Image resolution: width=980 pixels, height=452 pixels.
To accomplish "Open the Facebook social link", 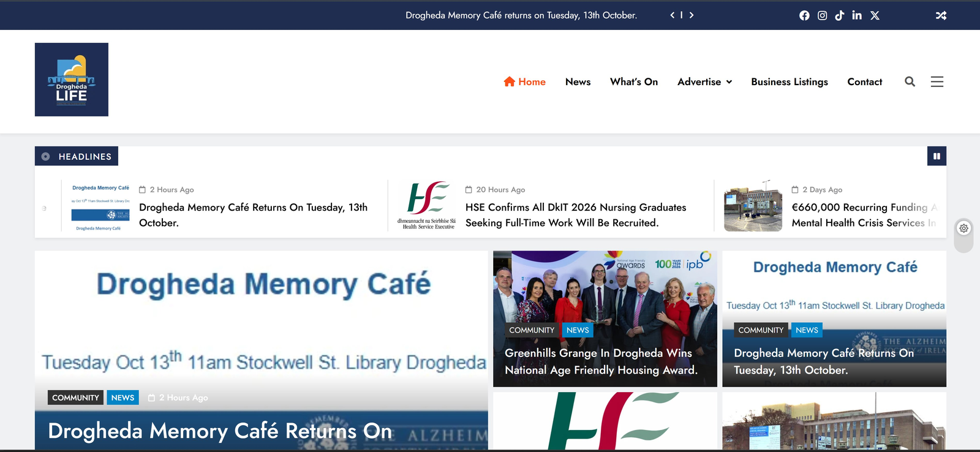I will coord(804,15).
